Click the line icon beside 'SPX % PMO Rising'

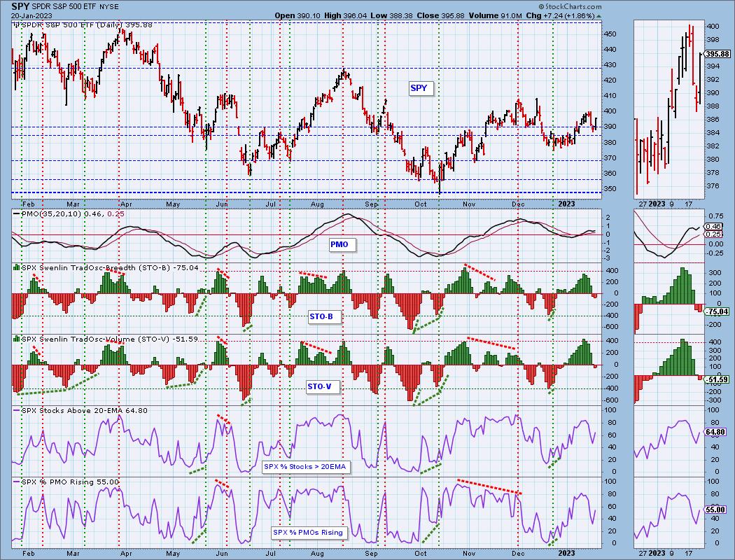coord(16,482)
